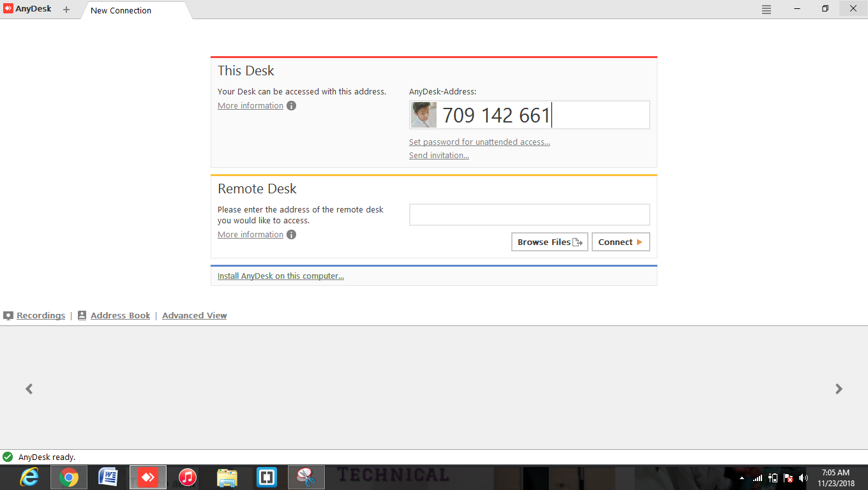Launch AnyDesk from the taskbar
The height and width of the screenshot is (490, 868).
(147, 477)
